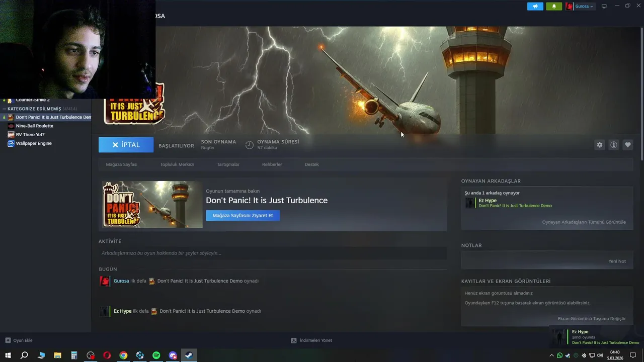This screenshot has height=362, width=644.
Task: Open the Mağaza Sayfası tab
Action: click(121, 164)
